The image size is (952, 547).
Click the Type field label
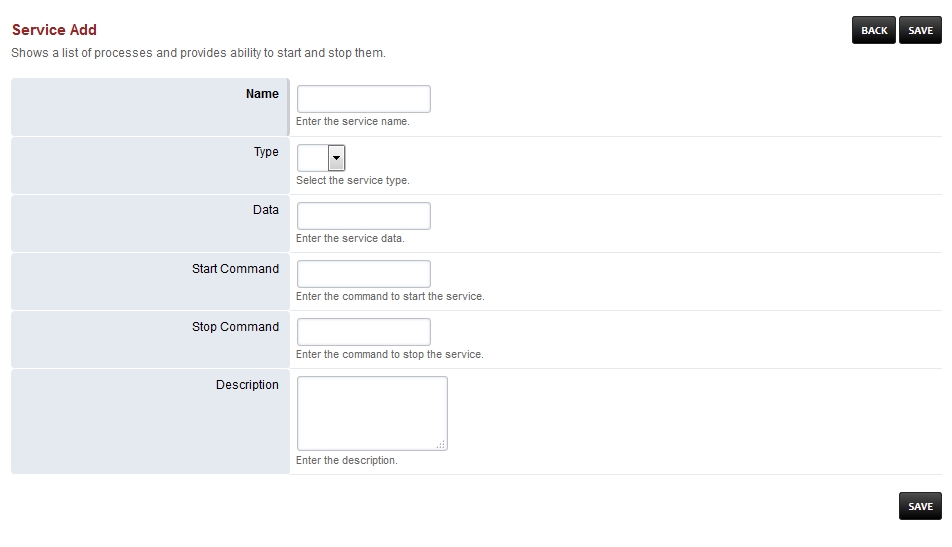pos(266,152)
